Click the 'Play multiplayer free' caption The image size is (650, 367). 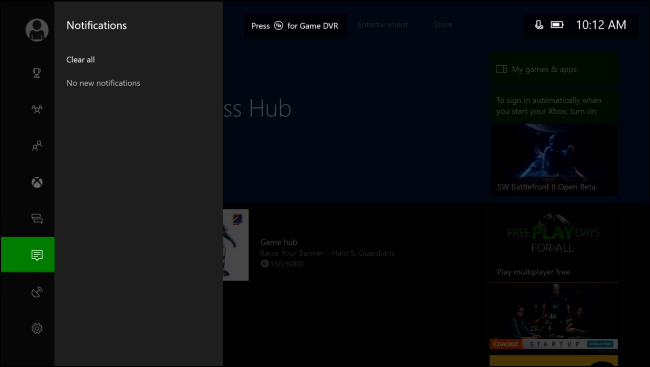533,272
